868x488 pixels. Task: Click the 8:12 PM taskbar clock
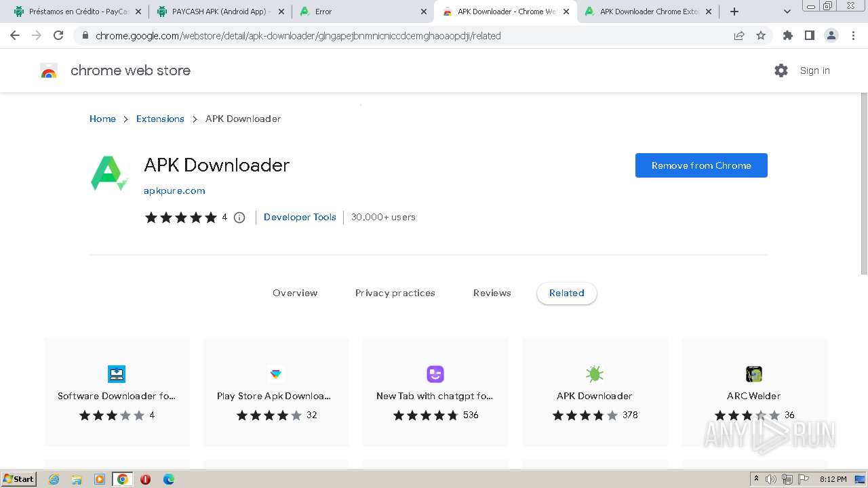coord(833,479)
